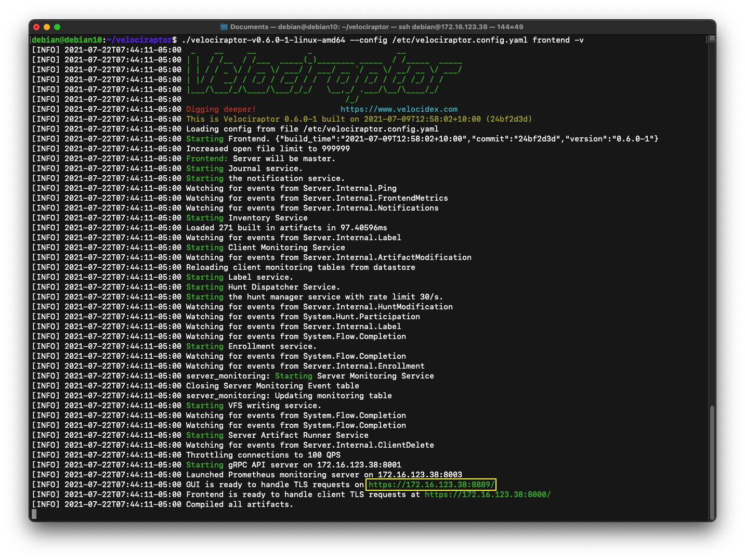Screen dimensions: 745x560
Task: Click the red 'Digging deeper!' text
Action: 221,109
